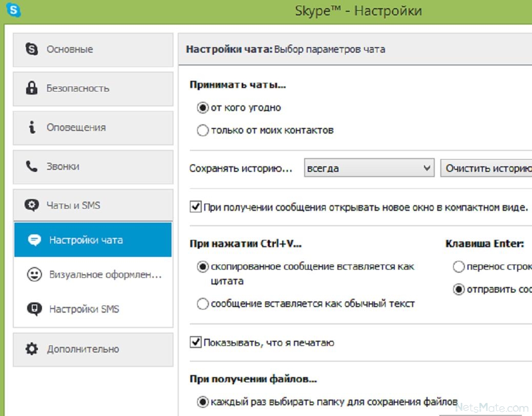Image resolution: width=532 pixels, height=416 pixels.
Task: Select the Чаты и SMS section
Action: tap(93, 205)
